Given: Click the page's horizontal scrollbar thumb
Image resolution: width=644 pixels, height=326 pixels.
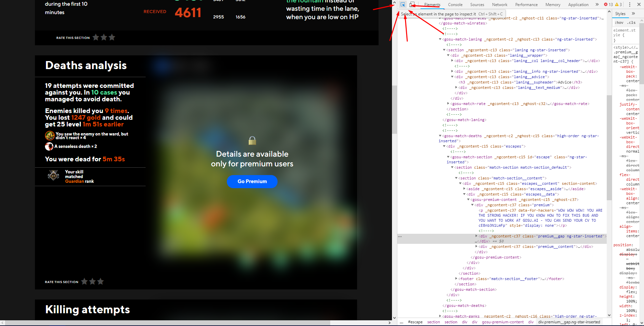Looking at the screenshot, I should click(167, 323).
